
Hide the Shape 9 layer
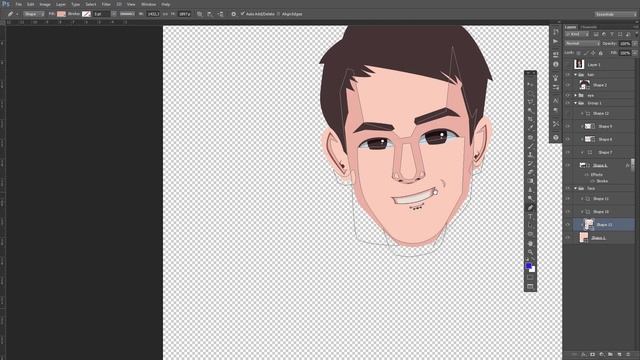[x=568, y=127]
